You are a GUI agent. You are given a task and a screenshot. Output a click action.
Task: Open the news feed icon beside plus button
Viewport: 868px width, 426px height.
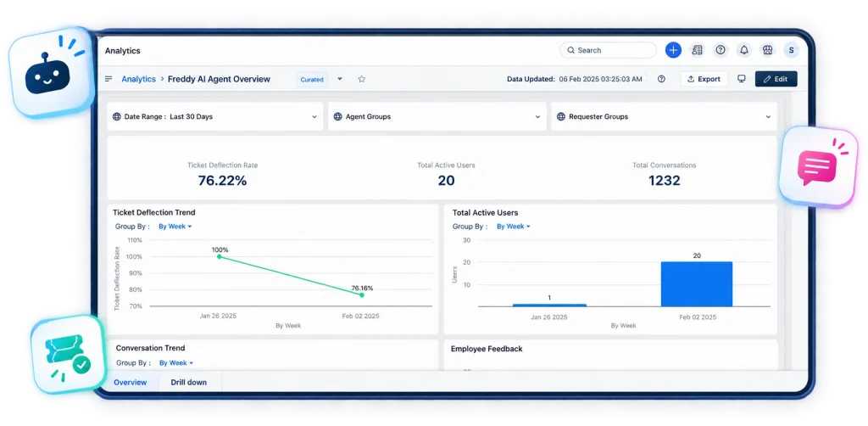pos(697,50)
